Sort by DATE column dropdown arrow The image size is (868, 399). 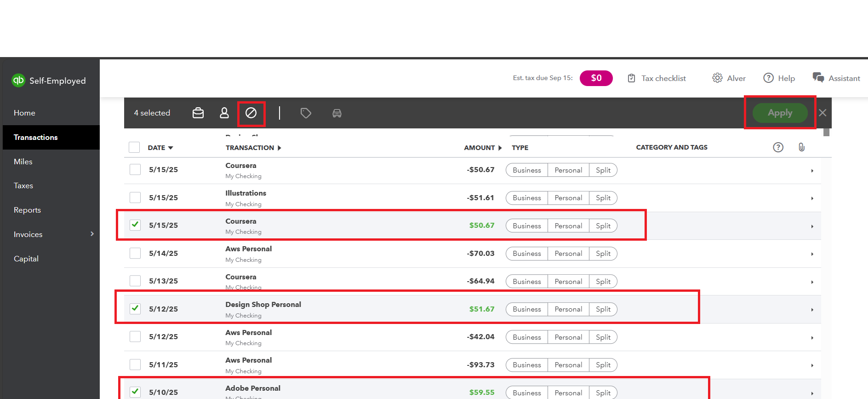171,148
